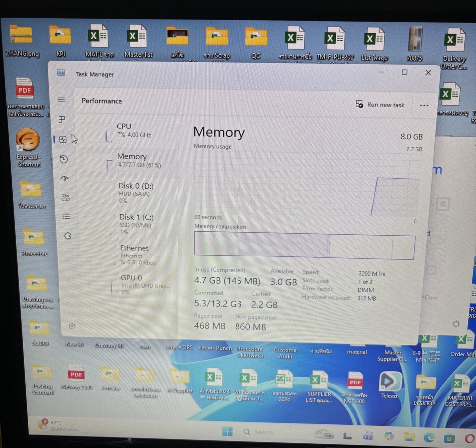476x448 pixels.
Task: Click the Windows Start button on taskbar
Action: coord(228,432)
